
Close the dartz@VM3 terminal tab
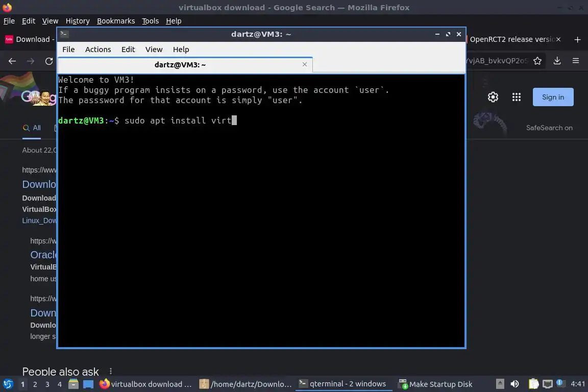click(305, 64)
